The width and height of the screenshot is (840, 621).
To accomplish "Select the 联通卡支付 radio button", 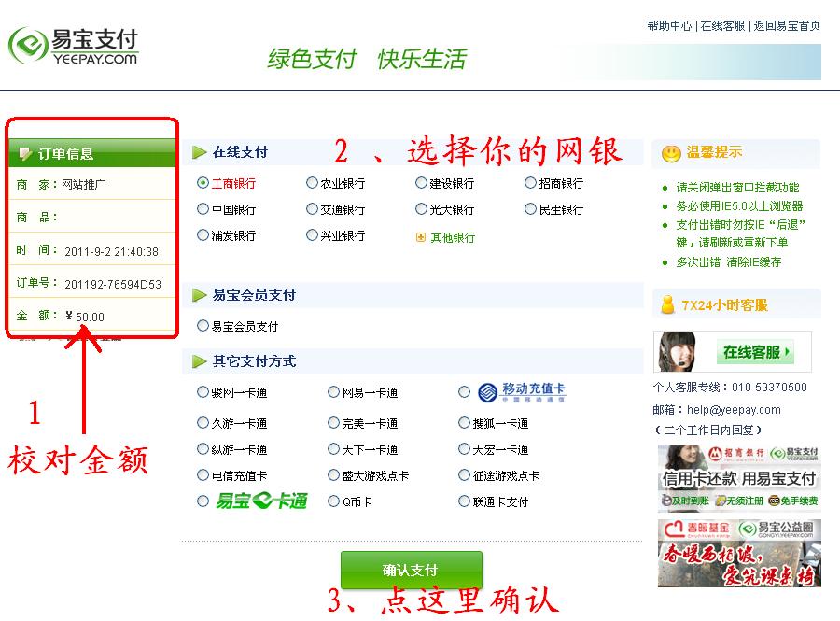I will click(x=464, y=501).
